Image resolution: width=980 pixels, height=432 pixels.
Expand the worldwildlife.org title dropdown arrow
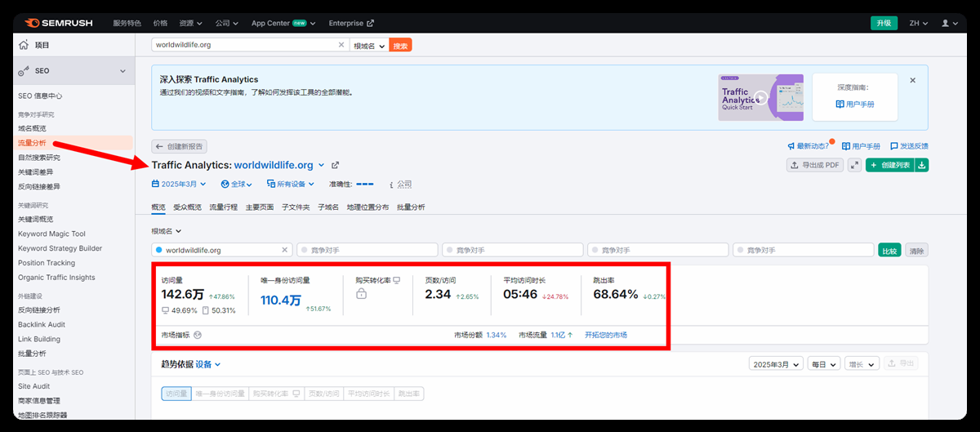tap(321, 165)
